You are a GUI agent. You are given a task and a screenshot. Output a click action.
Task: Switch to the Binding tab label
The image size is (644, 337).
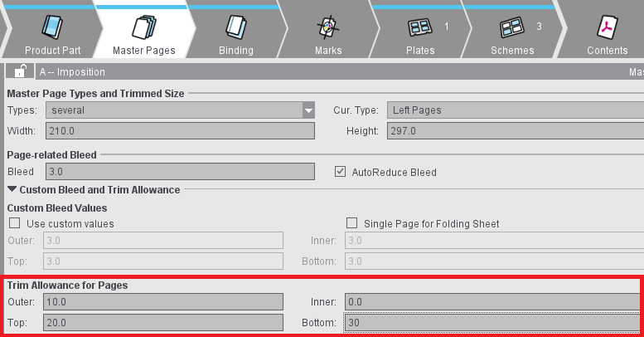[x=235, y=51]
